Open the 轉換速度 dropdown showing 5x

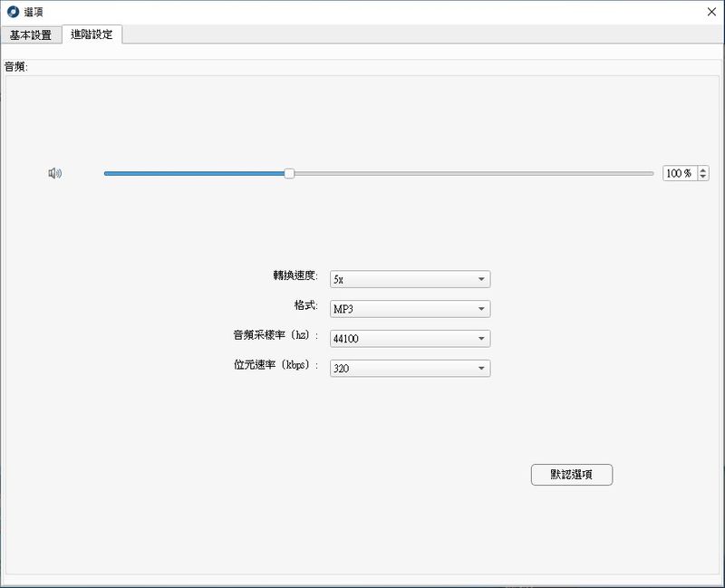click(x=411, y=279)
